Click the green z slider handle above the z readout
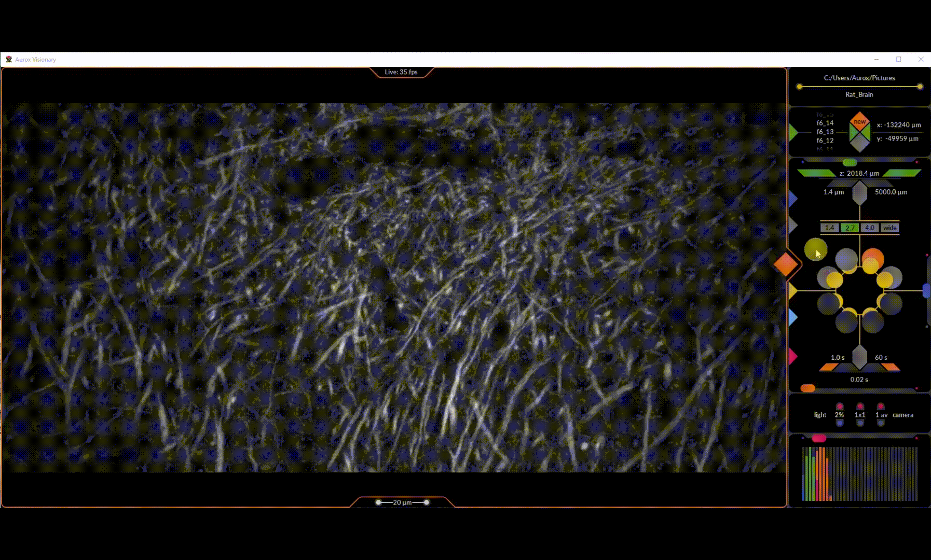Screen dimensions: 931x560 pos(850,163)
